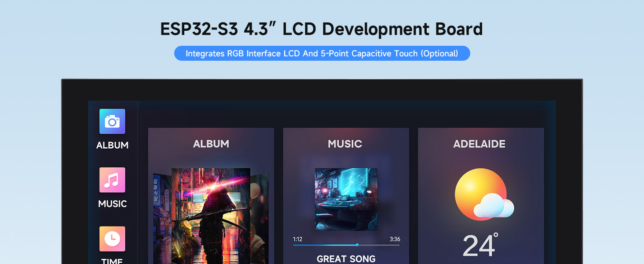The width and height of the screenshot is (644, 264).
Task: Open the front samurai album photo
Action: pyautogui.click(x=211, y=216)
